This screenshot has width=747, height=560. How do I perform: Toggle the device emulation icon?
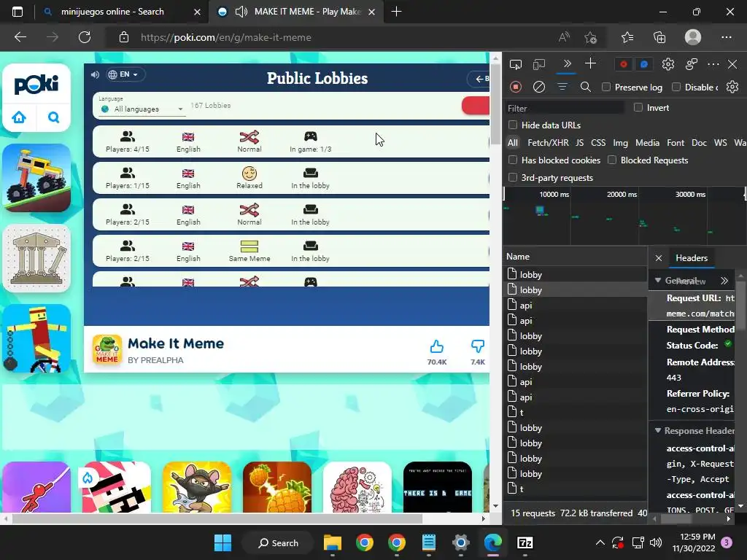[x=539, y=64]
